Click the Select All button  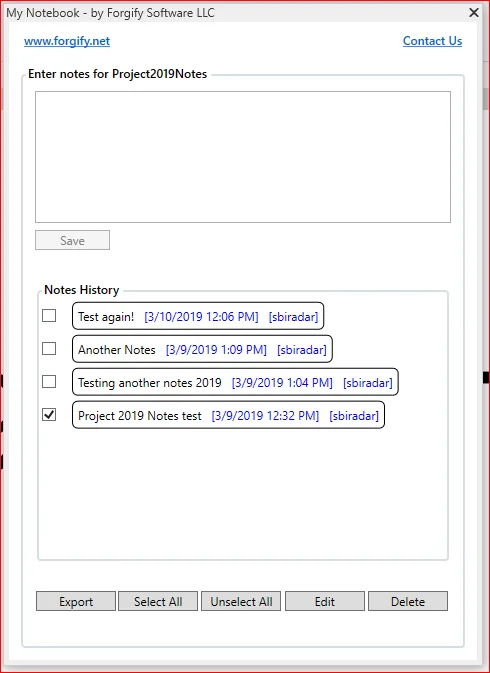pos(158,601)
